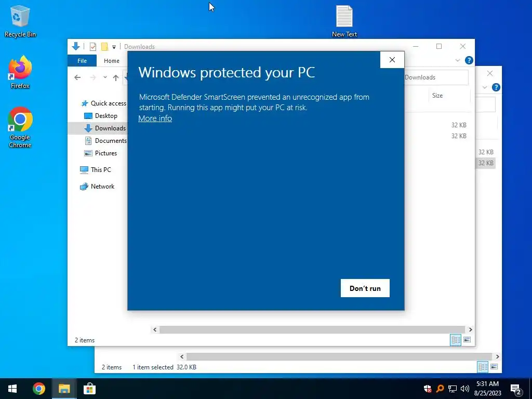Minimize the Downloads Explorer window
The image size is (532, 399).
tap(416, 46)
